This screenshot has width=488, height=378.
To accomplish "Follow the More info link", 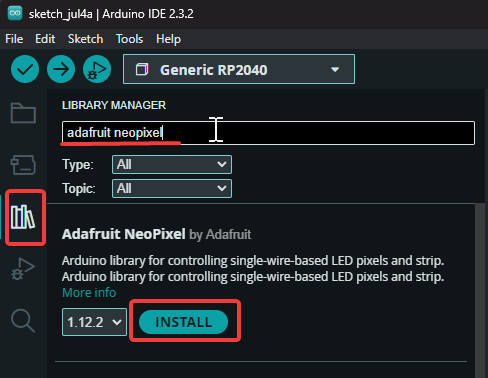I will click(89, 293).
